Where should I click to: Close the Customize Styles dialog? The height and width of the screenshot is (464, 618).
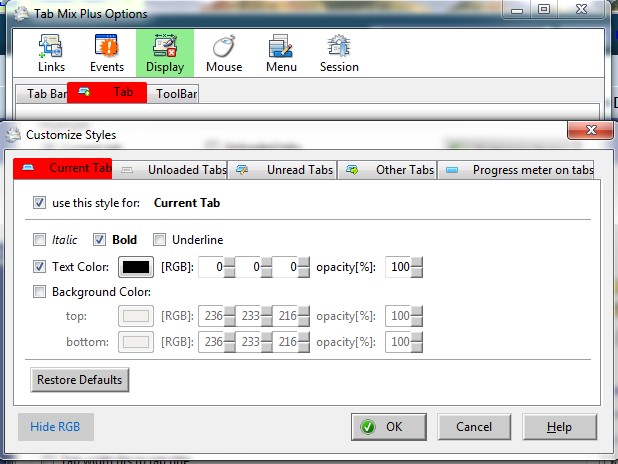pyautogui.click(x=590, y=130)
